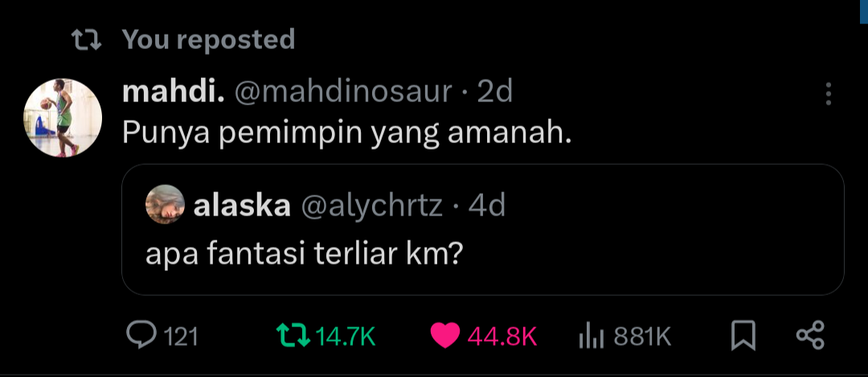Unlike the post using the pink heart
This screenshot has width=868, height=377.
coord(445,335)
